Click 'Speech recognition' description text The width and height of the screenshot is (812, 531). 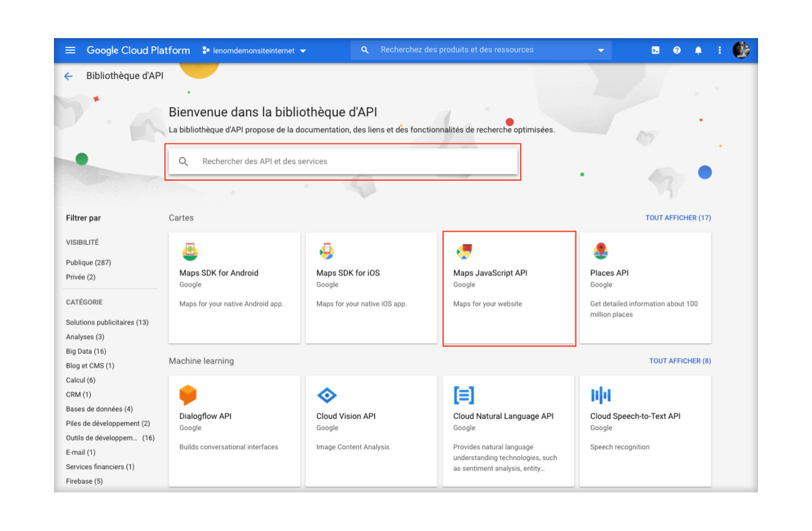pyautogui.click(x=620, y=447)
